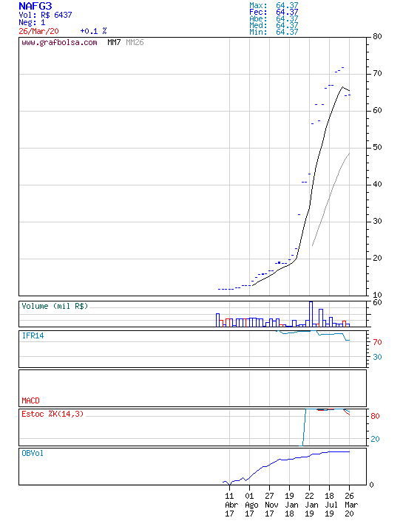Click the MM26 moving average legend
This screenshot has height=532, width=403.
135,42
